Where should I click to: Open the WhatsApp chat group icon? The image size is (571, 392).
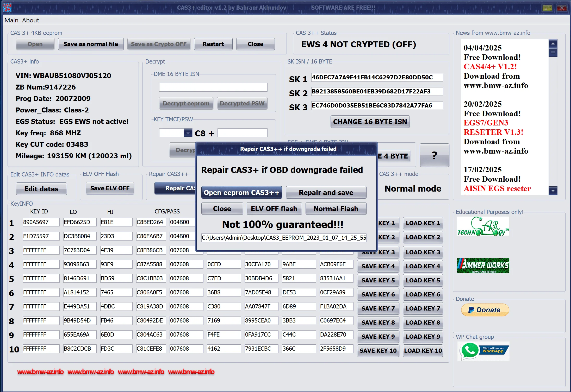tap(483, 351)
